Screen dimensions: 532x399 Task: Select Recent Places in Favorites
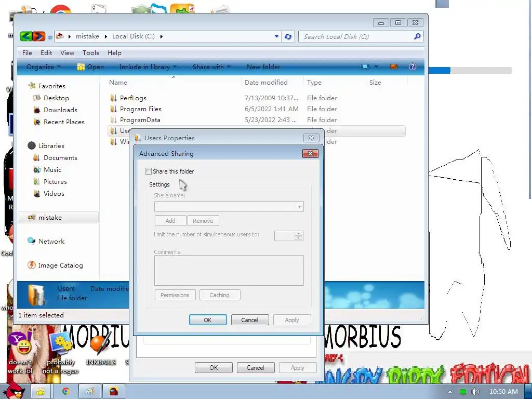coord(64,122)
